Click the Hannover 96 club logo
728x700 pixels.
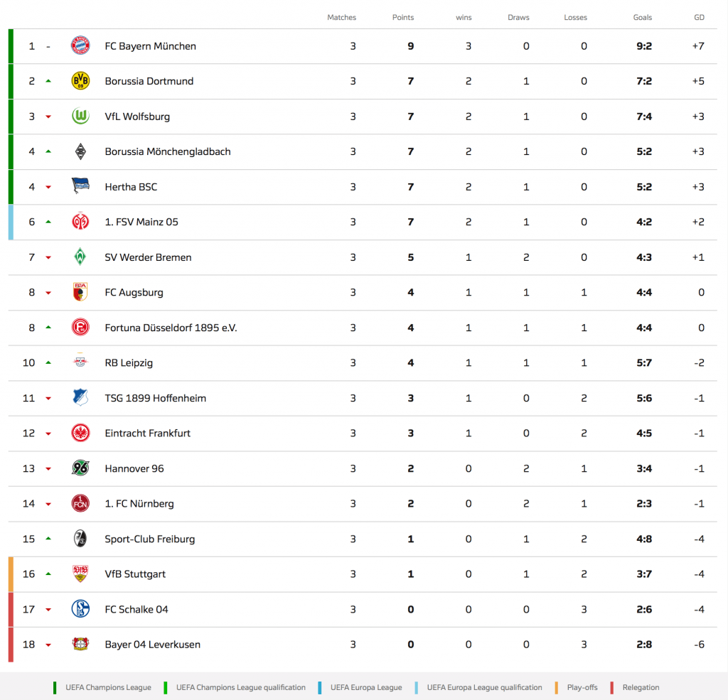coord(80,468)
